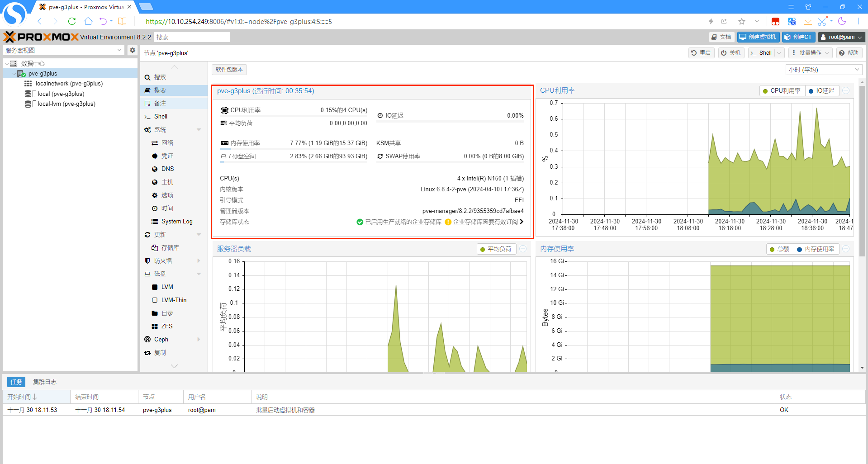Click the 文档 documentation button

(x=721, y=37)
